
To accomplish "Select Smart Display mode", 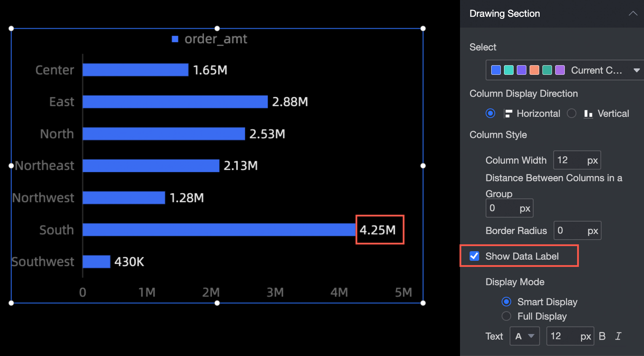I will (506, 302).
